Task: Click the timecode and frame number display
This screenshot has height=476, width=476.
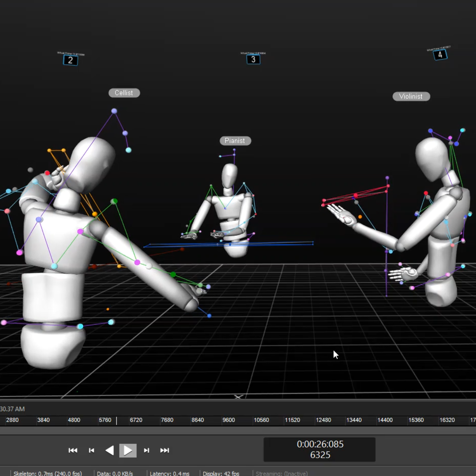Action: click(320, 449)
